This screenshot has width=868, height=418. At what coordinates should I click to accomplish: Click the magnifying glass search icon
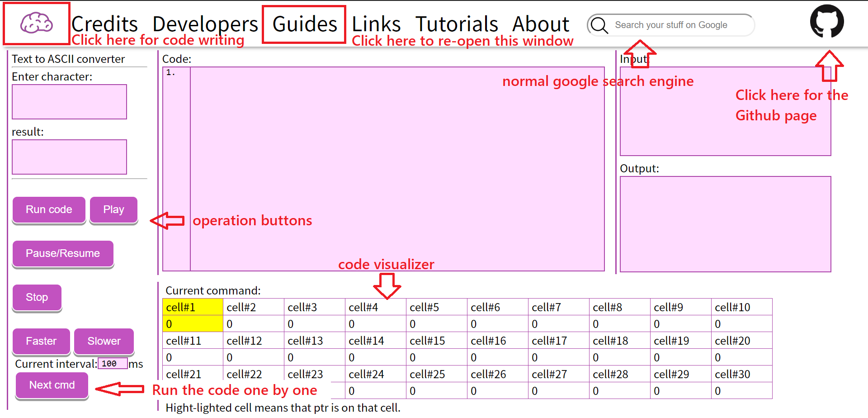pyautogui.click(x=599, y=25)
